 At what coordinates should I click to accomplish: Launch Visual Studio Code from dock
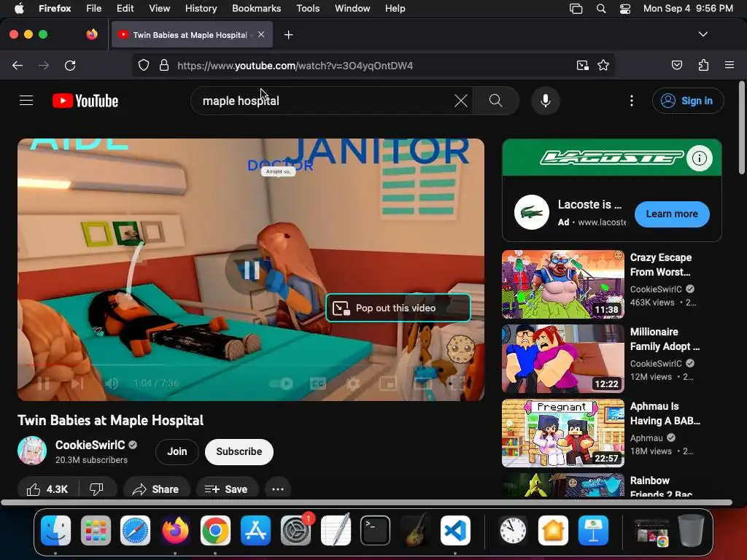click(455, 531)
